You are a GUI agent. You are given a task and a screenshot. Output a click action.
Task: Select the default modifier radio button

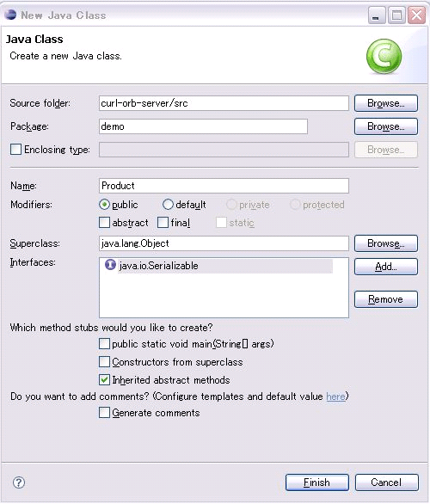tap(168, 205)
